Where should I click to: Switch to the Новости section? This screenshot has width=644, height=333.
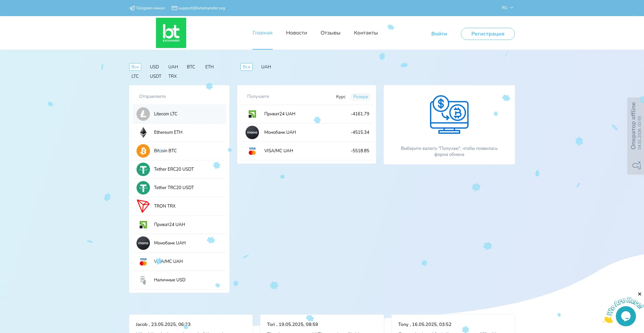click(297, 33)
